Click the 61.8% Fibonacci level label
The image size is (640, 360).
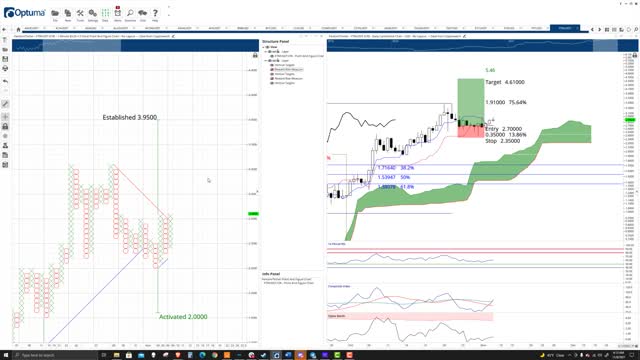pos(396,187)
